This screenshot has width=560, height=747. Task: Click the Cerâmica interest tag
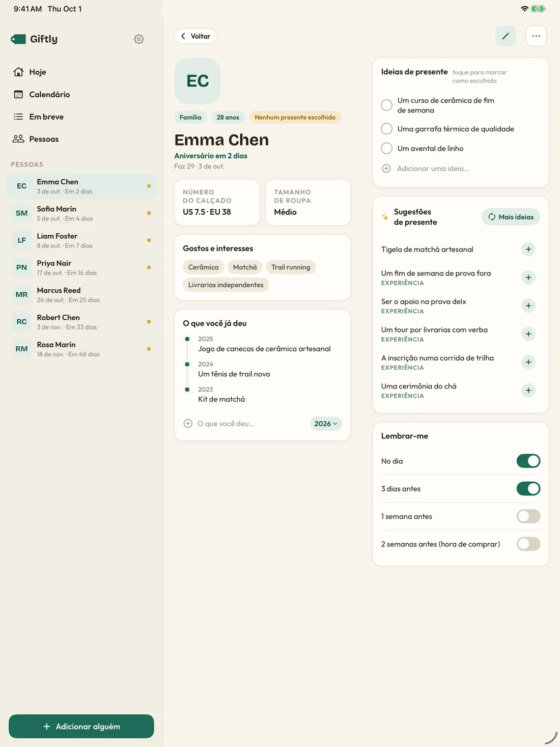(x=203, y=267)
